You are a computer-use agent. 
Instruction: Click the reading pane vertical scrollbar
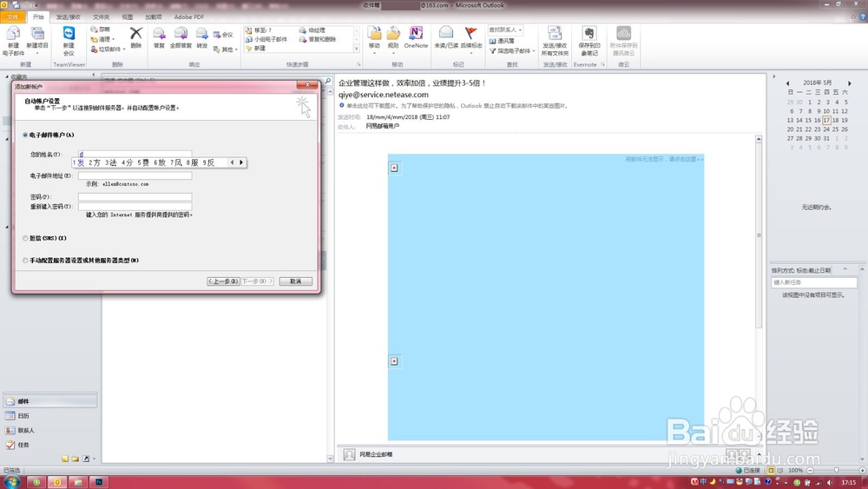(x=759, y=235)
